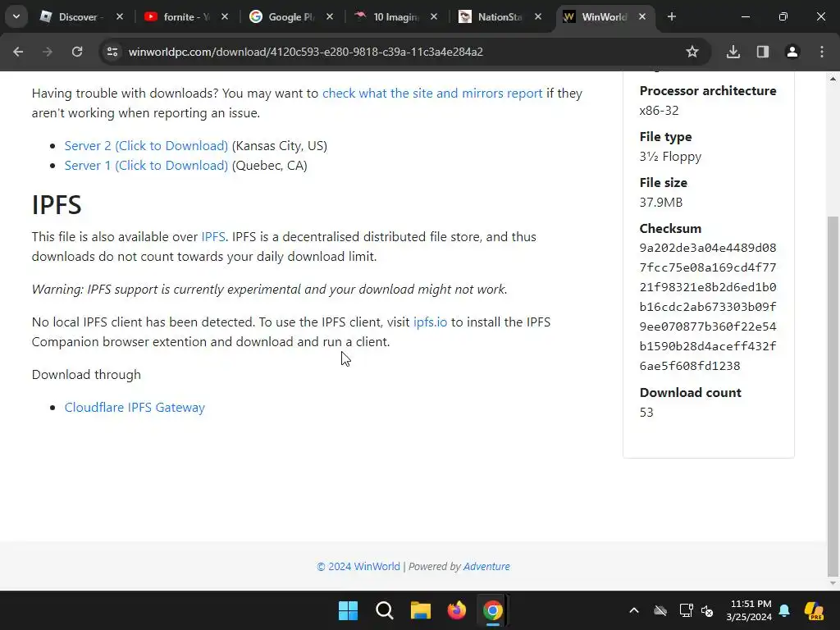Open network display tray icon

686,610
